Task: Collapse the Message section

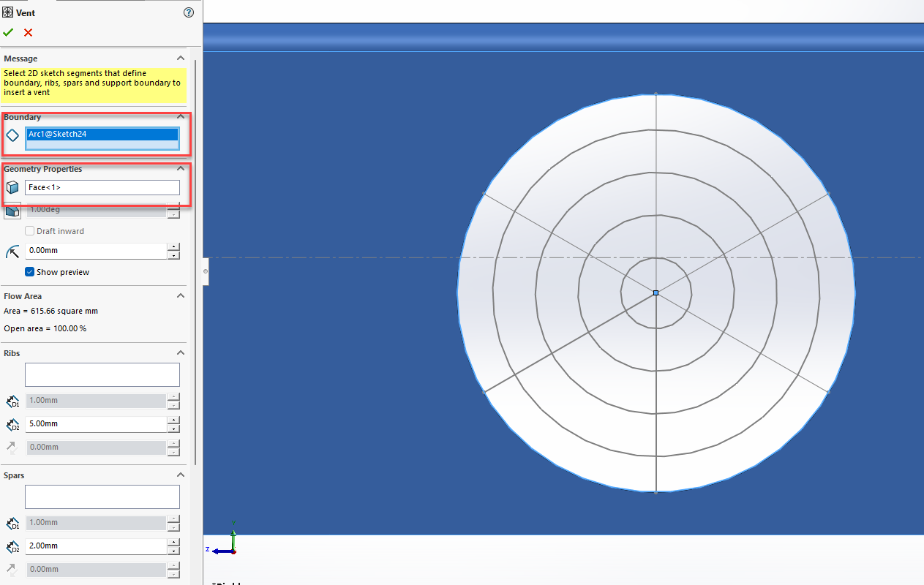Action: pyautogui.click(x=181, y=58)
